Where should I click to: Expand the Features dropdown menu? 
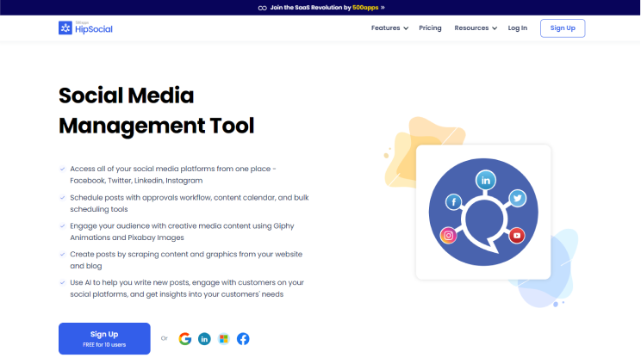pos(389,28)
